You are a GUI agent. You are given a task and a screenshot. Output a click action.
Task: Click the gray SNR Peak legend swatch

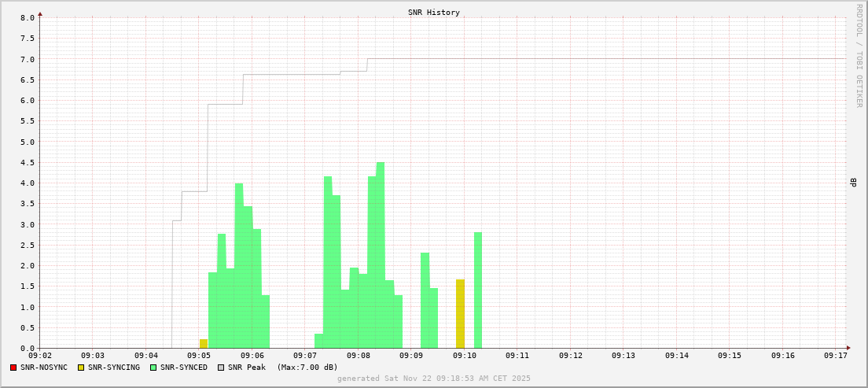coord(221,368)
